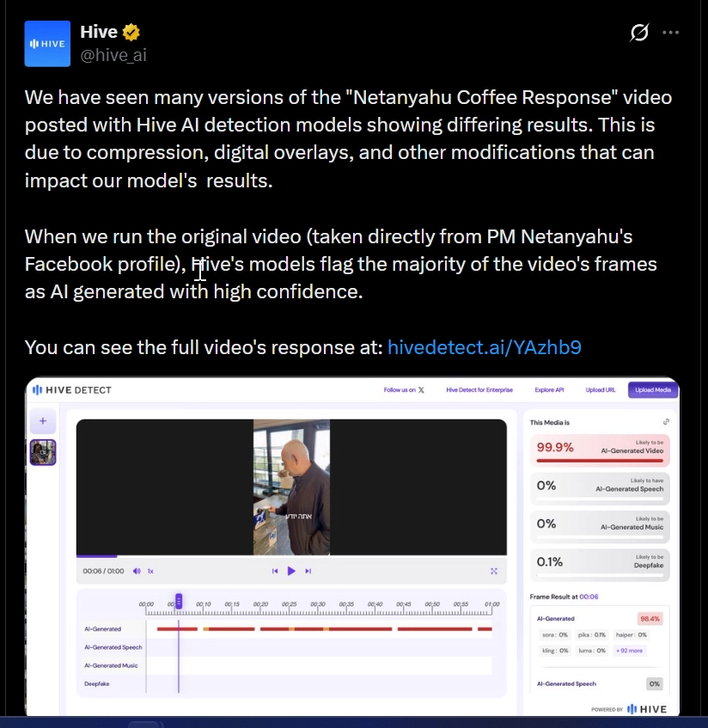Screen dimensions: 708x728
Task: Click the video player preview frame
Action: pyautogui.click(x=291, y=487)
